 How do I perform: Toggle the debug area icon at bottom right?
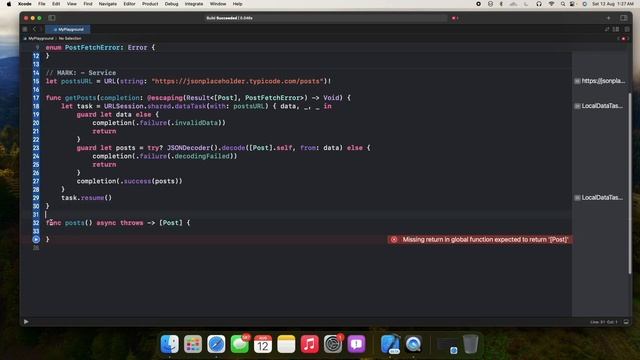[x=626, y=322]
